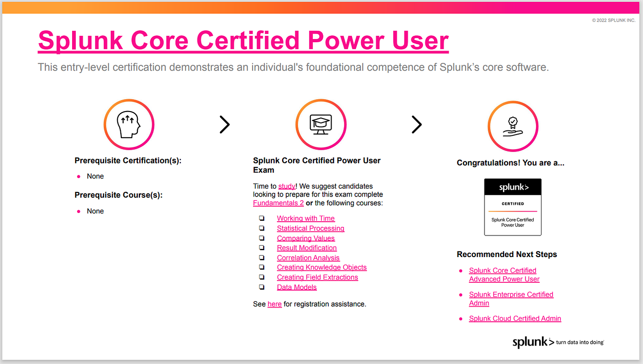Check the box beside Statistical Processing
The image size is (643, 364).
click(262, 228)
